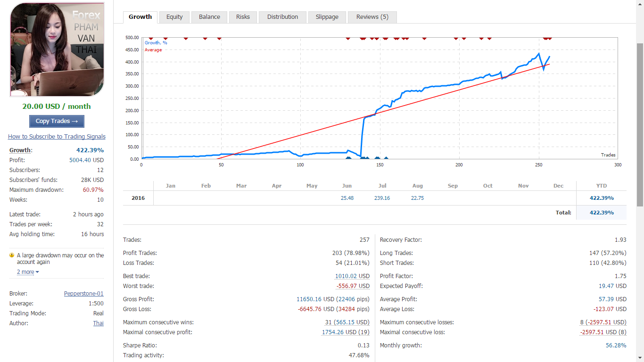Open the Balance tab

pyautogui.click(x=209, y=17)
